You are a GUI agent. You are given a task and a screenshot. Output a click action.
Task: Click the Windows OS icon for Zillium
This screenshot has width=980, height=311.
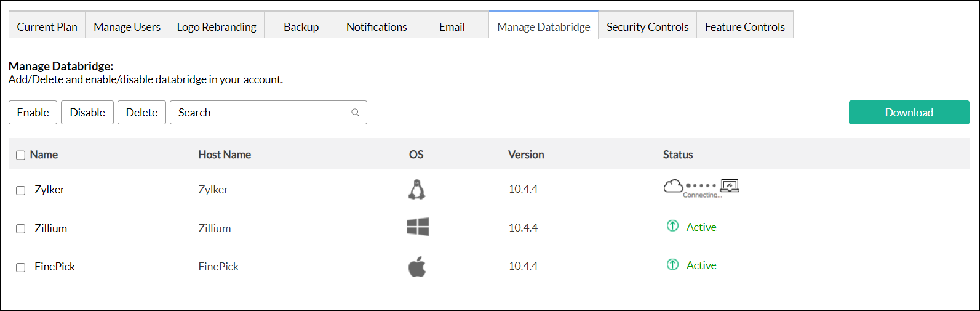[x=418, y=227]
